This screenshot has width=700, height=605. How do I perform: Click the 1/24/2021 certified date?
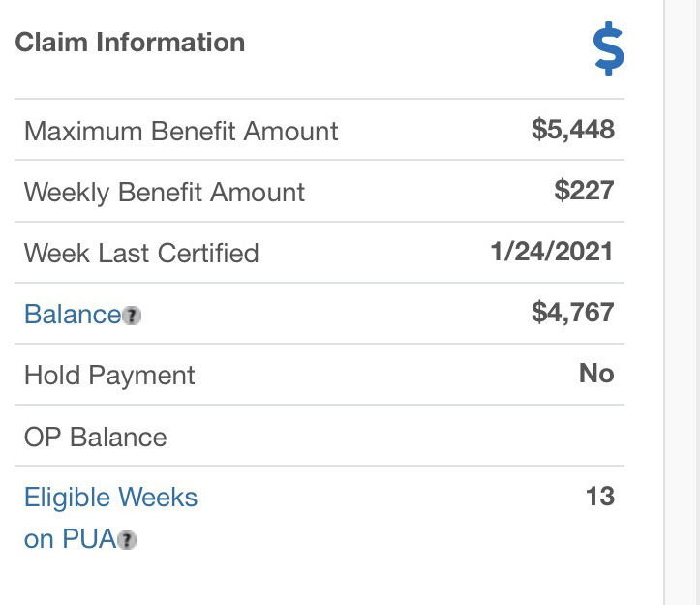tap(551, 252)
